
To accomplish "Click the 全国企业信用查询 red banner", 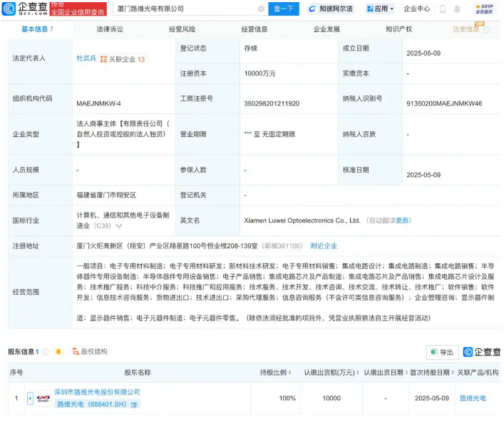I will pyautogui.click(x=78, y=9).
